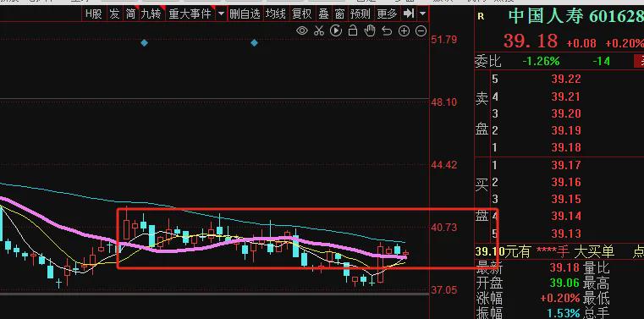Click the 复权 button
The image size is (644, 319).
click(302, 14)
